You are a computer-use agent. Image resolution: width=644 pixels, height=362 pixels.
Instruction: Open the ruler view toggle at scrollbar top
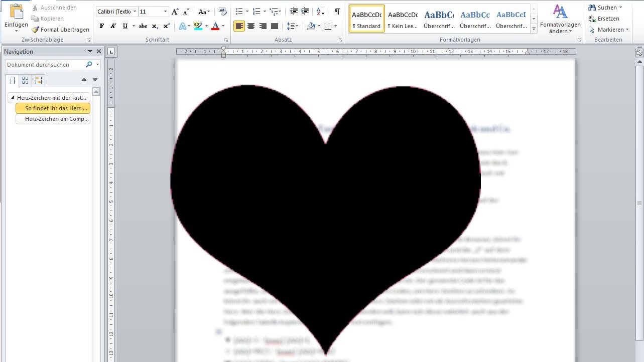(639, 52)
